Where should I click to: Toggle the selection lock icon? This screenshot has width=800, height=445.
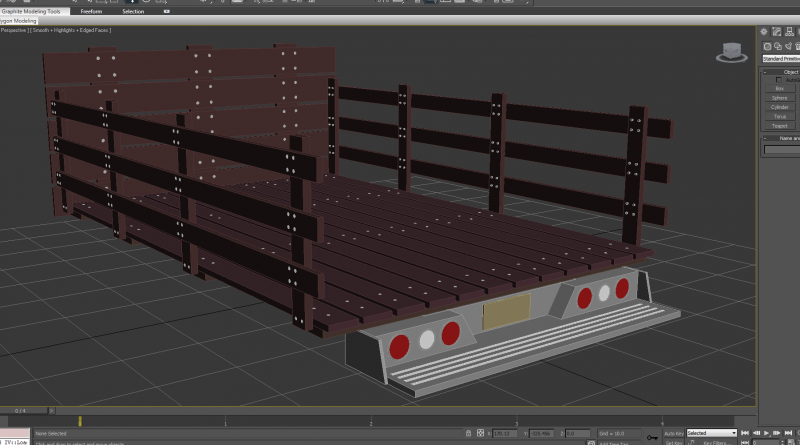(x=468, y=433)
